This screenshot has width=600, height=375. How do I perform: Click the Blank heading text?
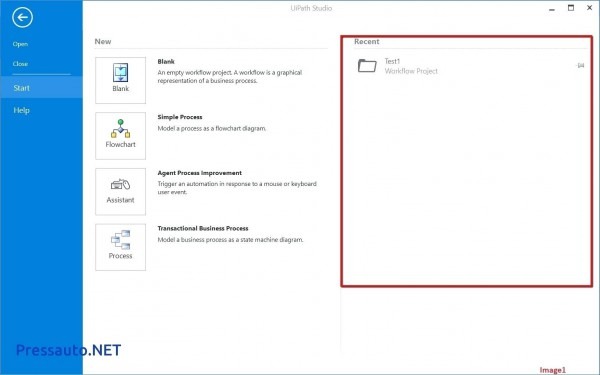tap(166, 62)
